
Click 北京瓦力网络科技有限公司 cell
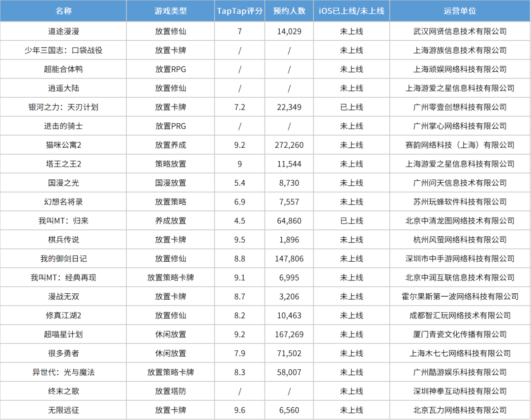click(460, 410)
